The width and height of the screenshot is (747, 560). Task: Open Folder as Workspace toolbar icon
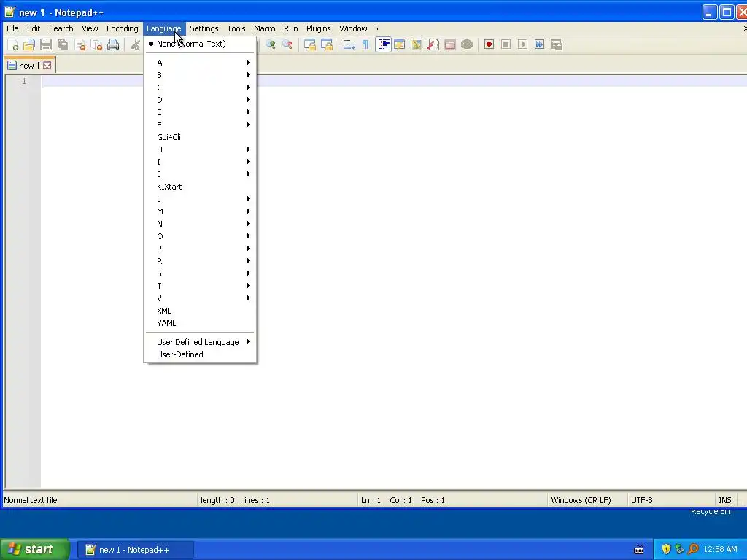449,44
